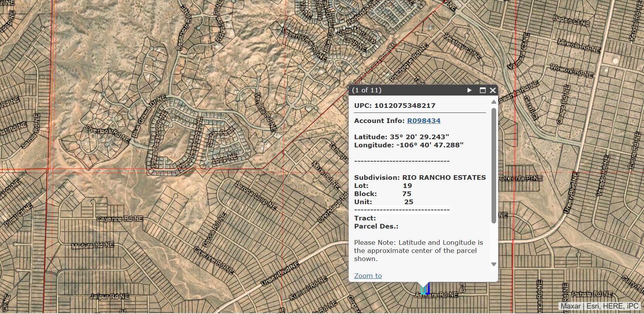Click popup scrollbar up arrow
Screen dimensions: 644x314
[x=493, y=102]
